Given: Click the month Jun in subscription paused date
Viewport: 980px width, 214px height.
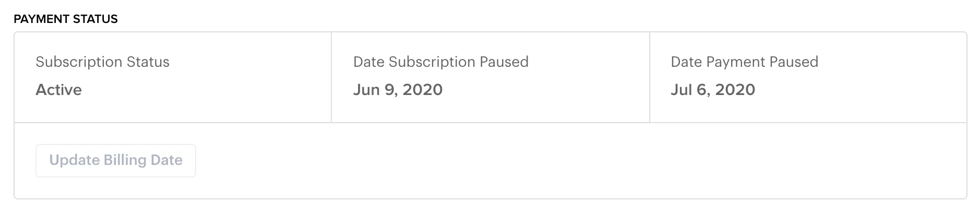Looking at the screenshot, I should point(366,90).
